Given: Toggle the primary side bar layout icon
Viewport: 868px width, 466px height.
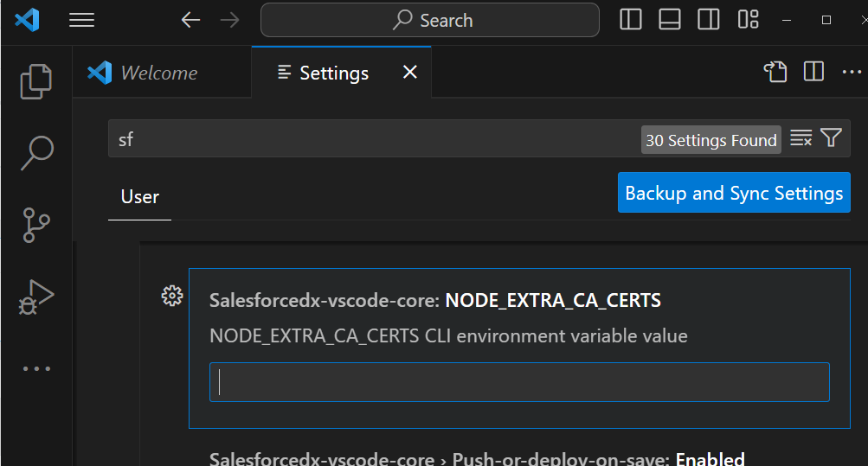Looking at the screenshot, I should coord(631,19).
